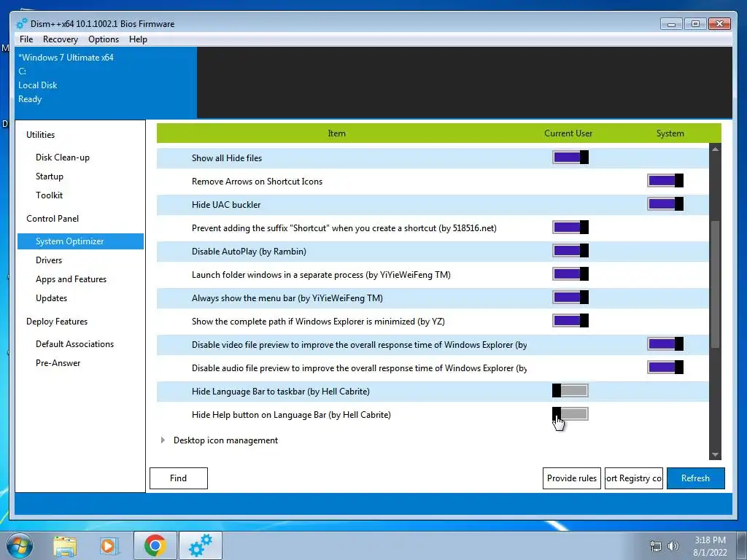The width and height of the screenshot is (747, 560).
Task: Select the Deploy Features heading in sidebar
Action: click(x=57, y=322)
